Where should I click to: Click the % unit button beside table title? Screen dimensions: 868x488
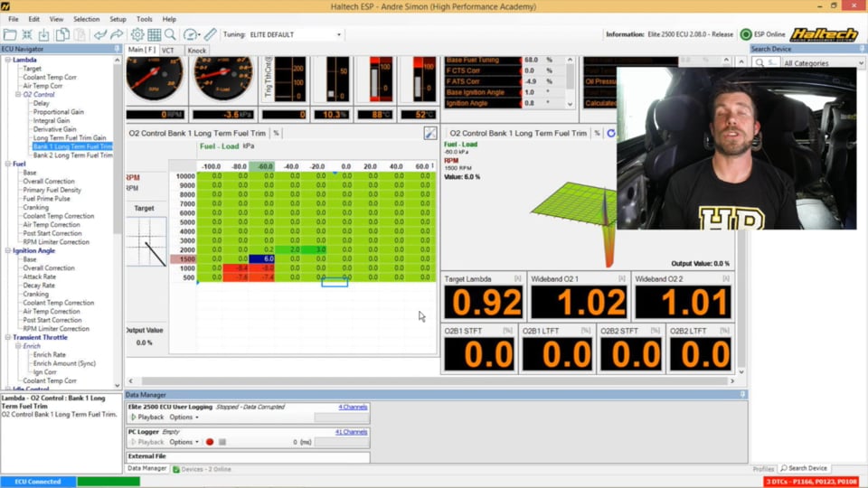coord(277,133)
